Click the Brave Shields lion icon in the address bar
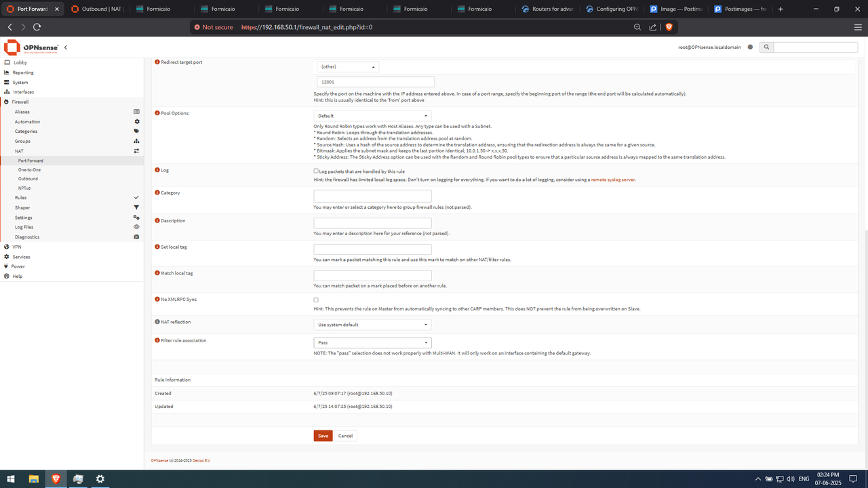 [669, 27]
